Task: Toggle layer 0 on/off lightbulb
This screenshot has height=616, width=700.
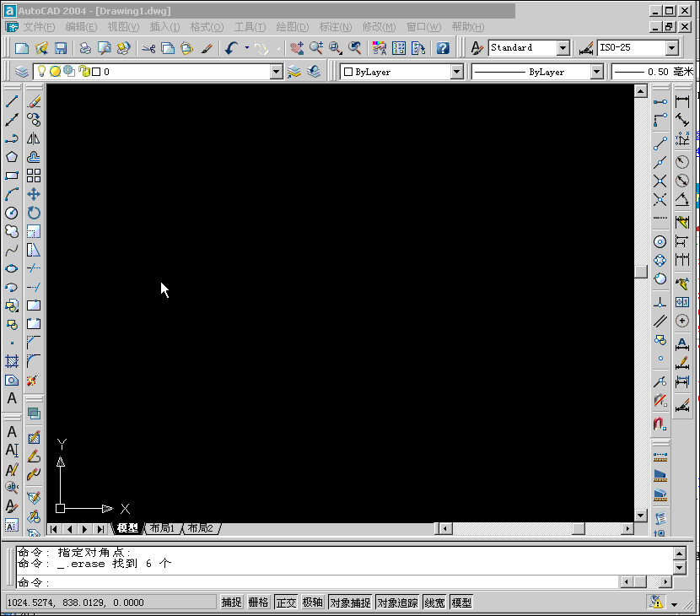Action: (x=41, y=72)
